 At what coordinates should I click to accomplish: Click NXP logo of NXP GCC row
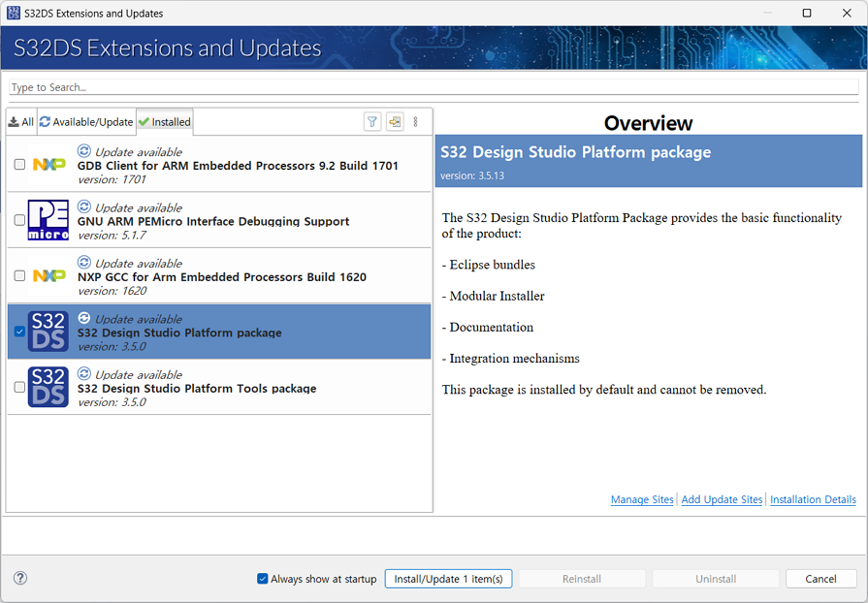[49, 275]
